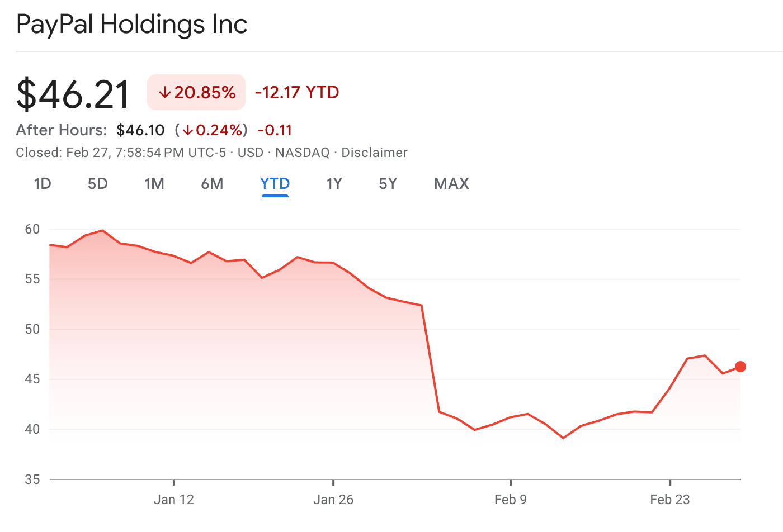Click the $46.21 current price

pyautogui.click(x=73, y=94)
